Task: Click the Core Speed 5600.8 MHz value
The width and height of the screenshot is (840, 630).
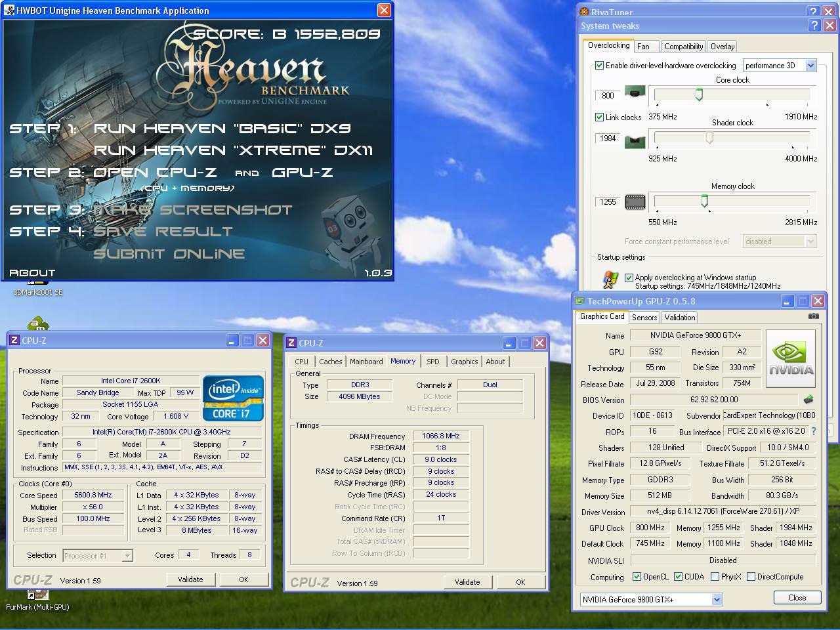Action: [x=93, y=495]
